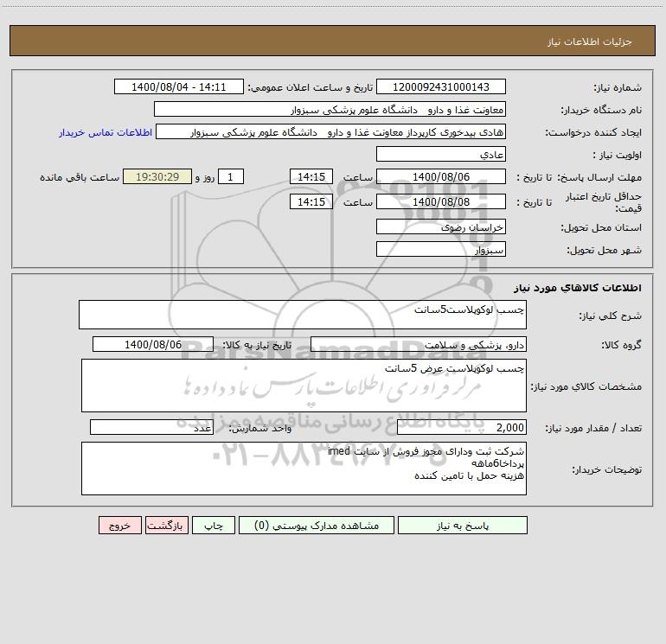
Task: Click the 'حداقل تاریخ اعتبار قیمت:' label
Action: [604, 202]
